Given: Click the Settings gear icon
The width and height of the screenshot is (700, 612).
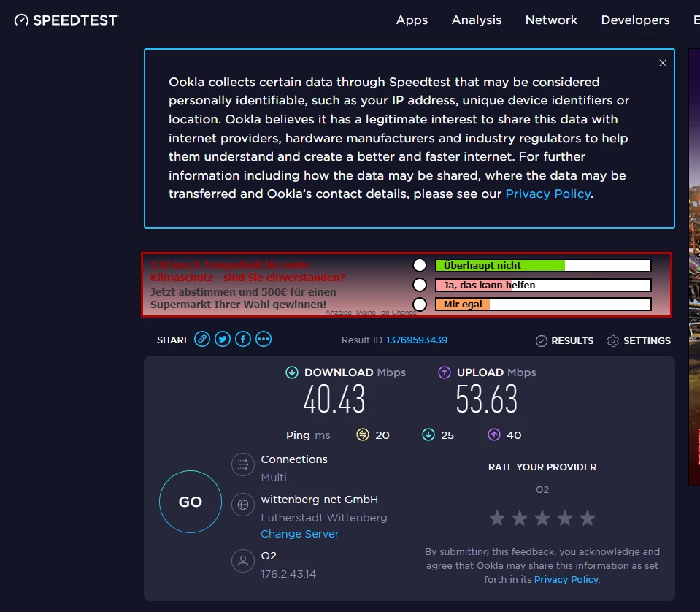Looking at the screenshot, I should 613,341.
